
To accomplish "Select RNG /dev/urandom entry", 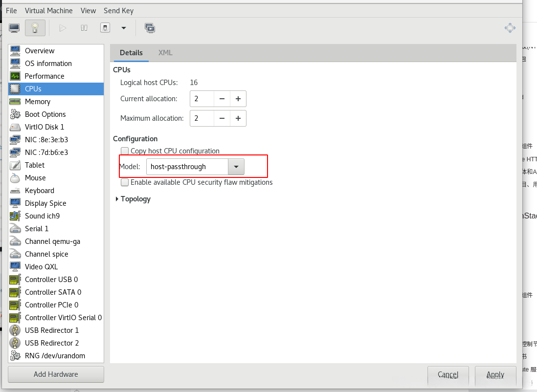I will [56, 356].
